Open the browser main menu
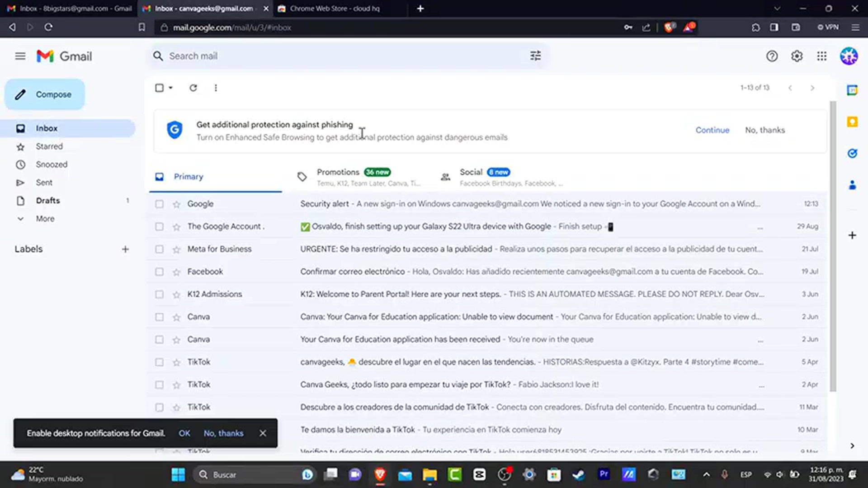Screen dimensions: 868x488 click(x=855, y=27)
